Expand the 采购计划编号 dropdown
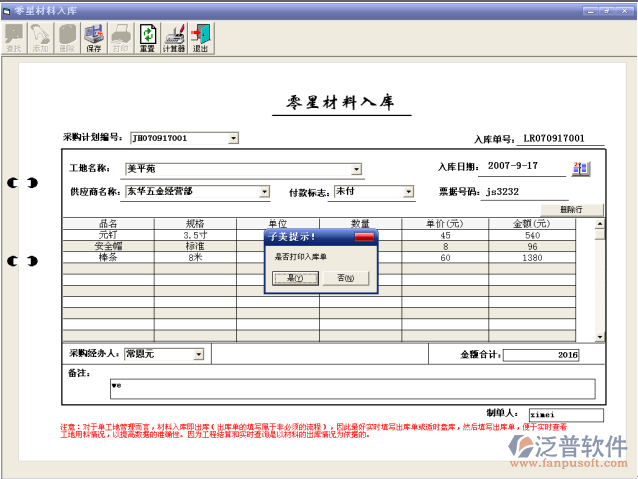 233,138
